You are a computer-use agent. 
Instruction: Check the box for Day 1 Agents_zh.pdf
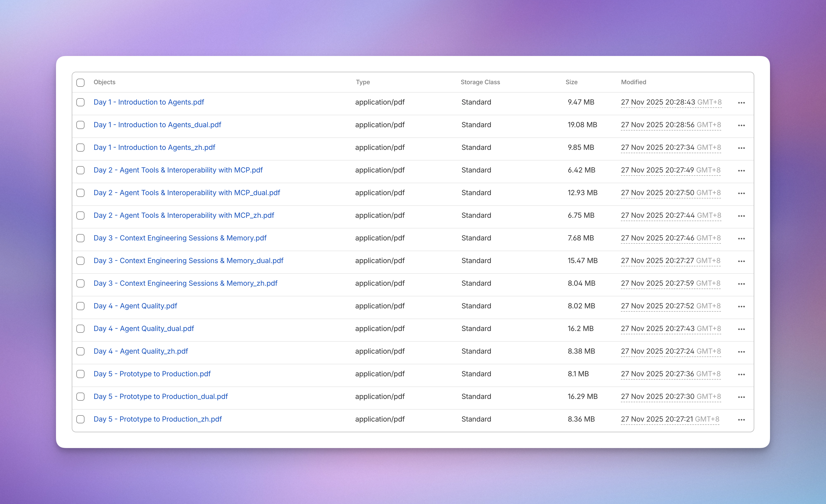click(x=80, y=148)
